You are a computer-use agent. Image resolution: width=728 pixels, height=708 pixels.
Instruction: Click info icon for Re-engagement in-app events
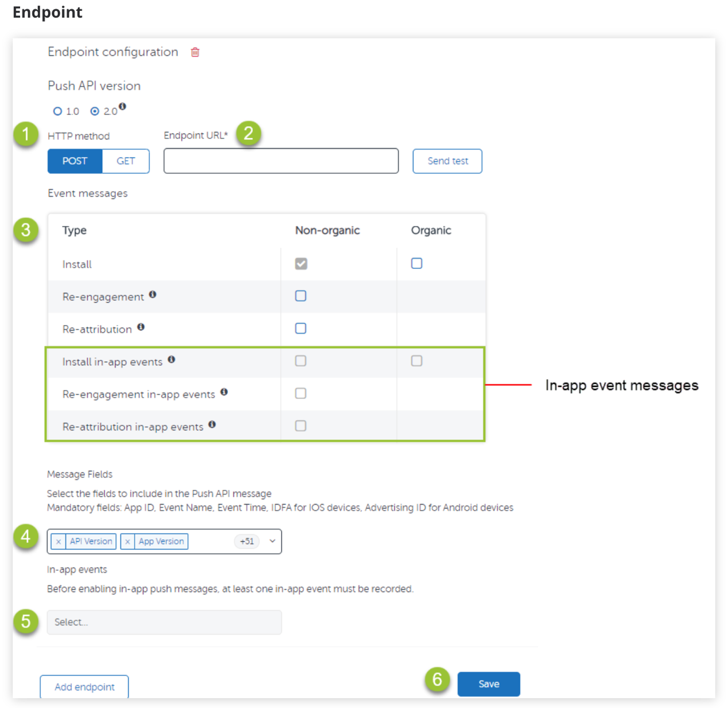[x=224, y=390]
